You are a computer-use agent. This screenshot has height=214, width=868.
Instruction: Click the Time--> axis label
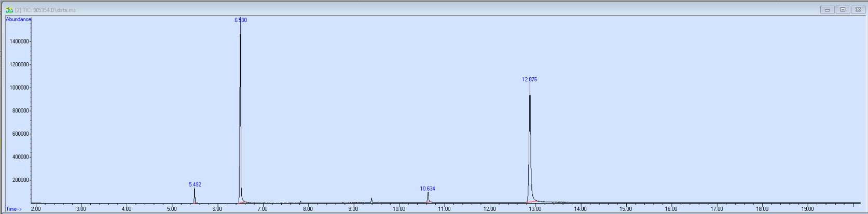(13, 209)
